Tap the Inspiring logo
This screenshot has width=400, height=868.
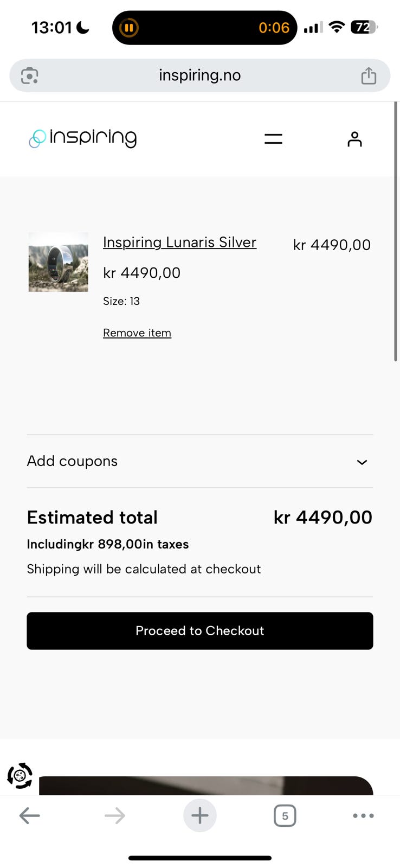(x=83, y=138)
